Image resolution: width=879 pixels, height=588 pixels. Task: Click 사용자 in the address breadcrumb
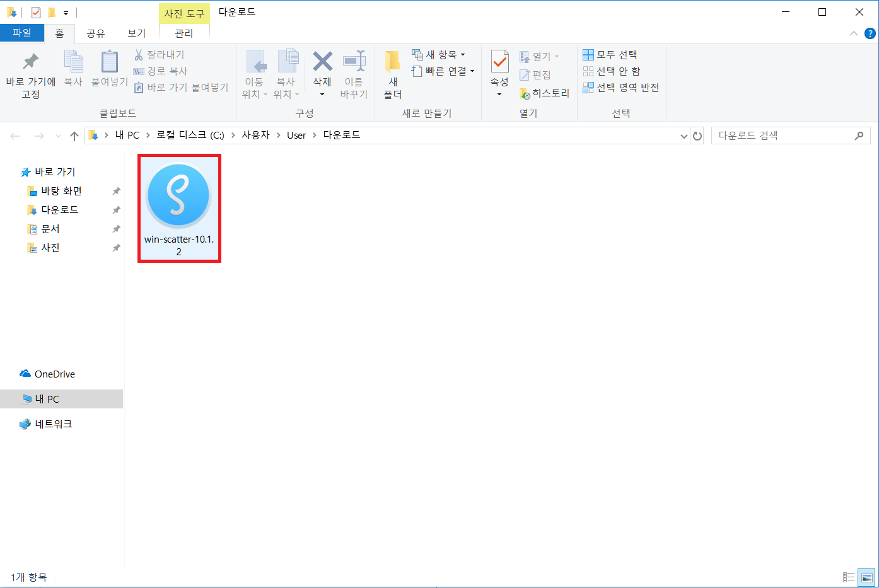click(x=255, y=135)
